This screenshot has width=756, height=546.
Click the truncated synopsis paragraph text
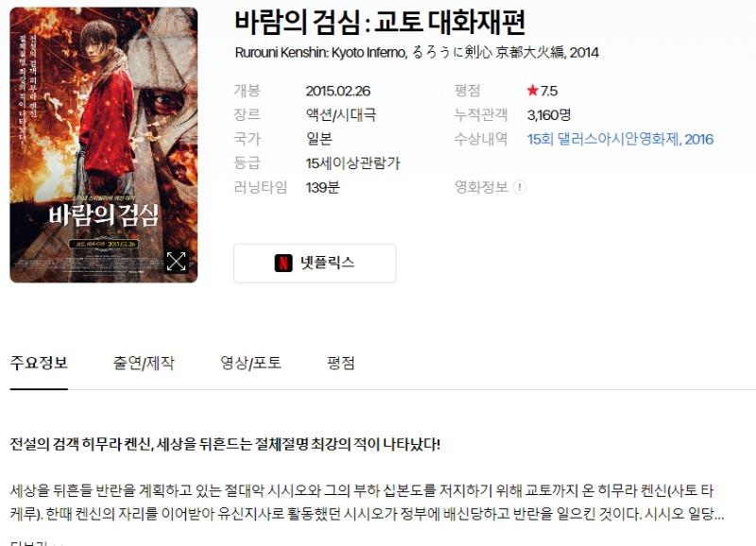367,503
